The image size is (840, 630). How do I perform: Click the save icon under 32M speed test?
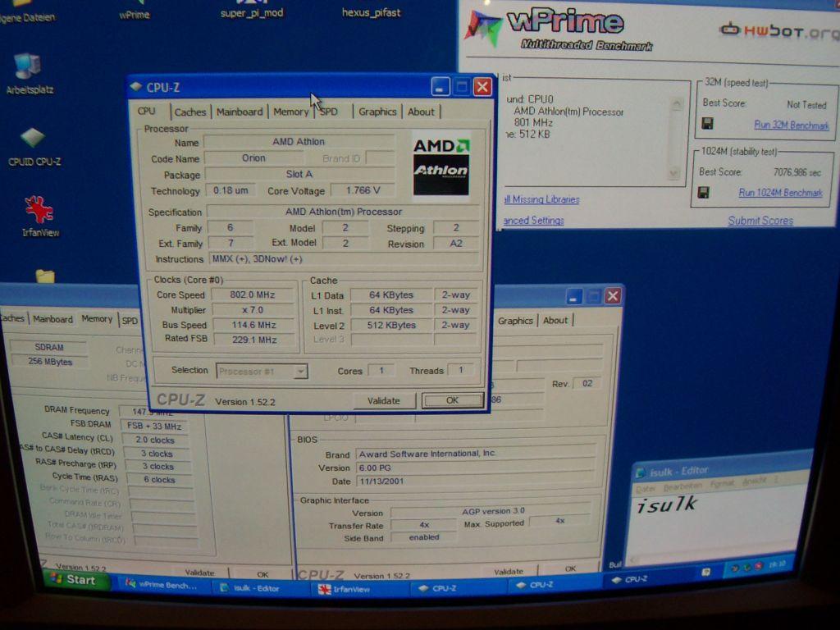click(x=707, y=124)
